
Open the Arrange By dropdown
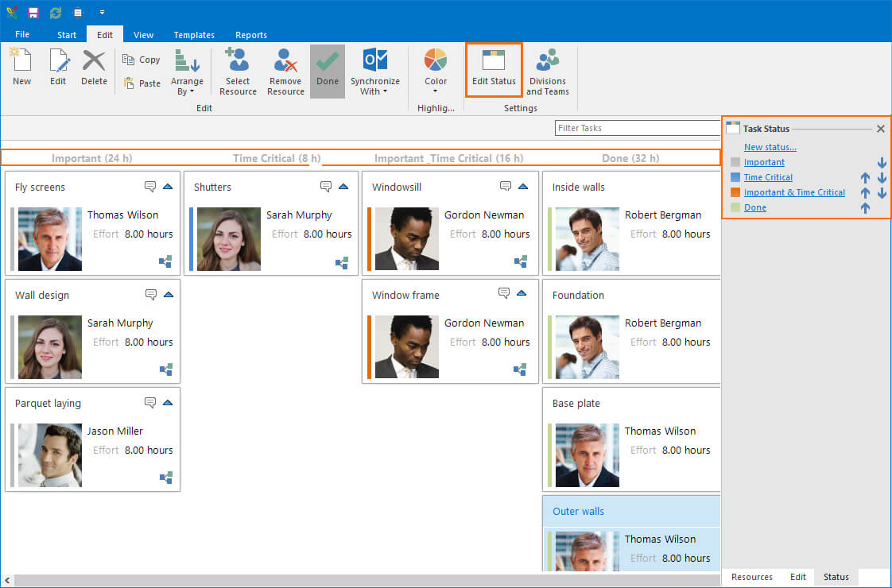pyautogui.click(x=187, y=72)
